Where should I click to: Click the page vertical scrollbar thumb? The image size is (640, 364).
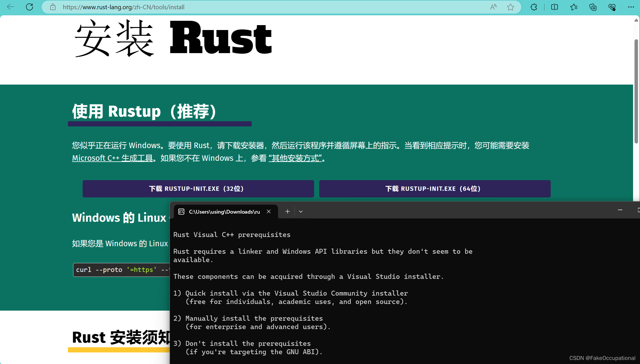[636, 91]
